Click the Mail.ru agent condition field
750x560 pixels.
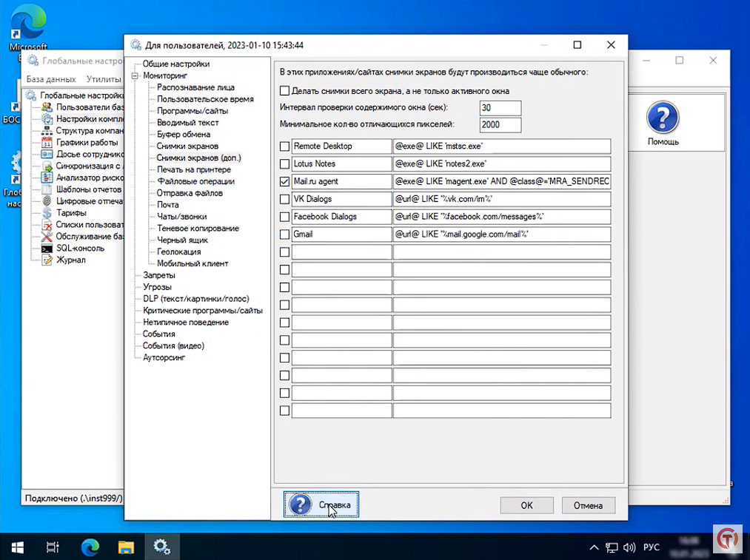click(x=502, y=181)
